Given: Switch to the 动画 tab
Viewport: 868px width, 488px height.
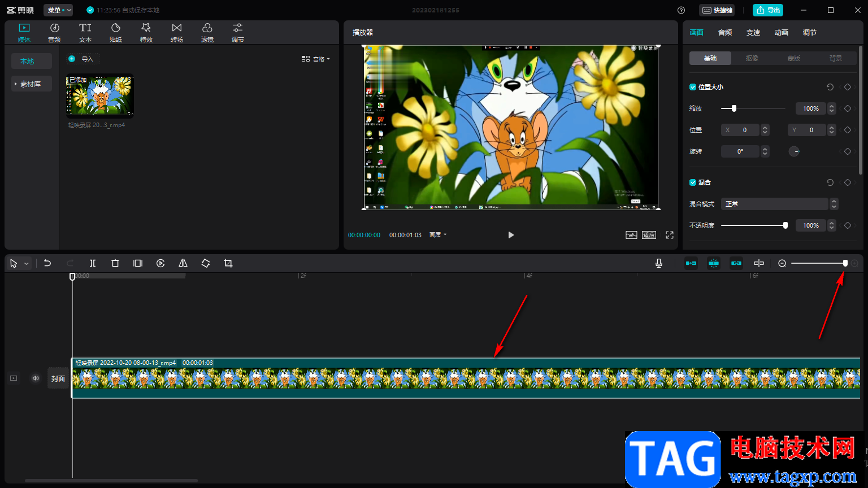Looking at the screenshot, I should pos(782,33).
